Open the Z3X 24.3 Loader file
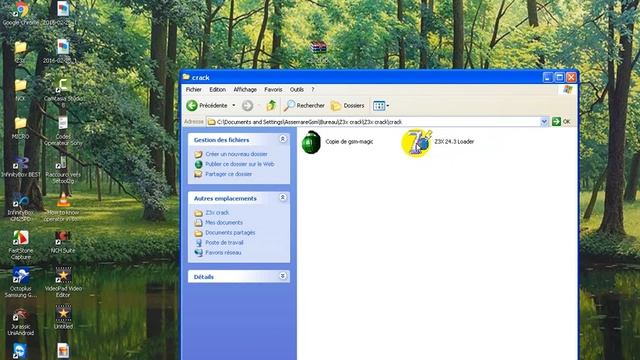 [416, 143]
